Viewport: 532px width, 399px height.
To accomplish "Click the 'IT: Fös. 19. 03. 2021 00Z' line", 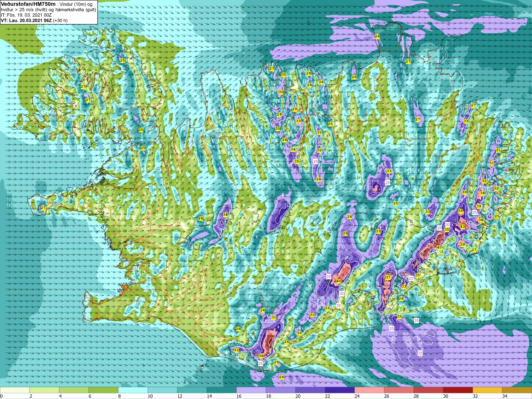I will point(26,15).
